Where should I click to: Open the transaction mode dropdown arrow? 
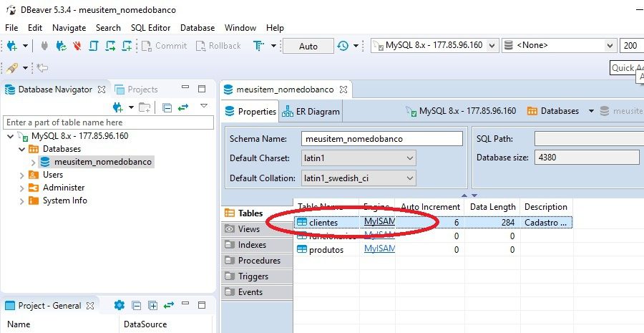[x=273, y=46]
